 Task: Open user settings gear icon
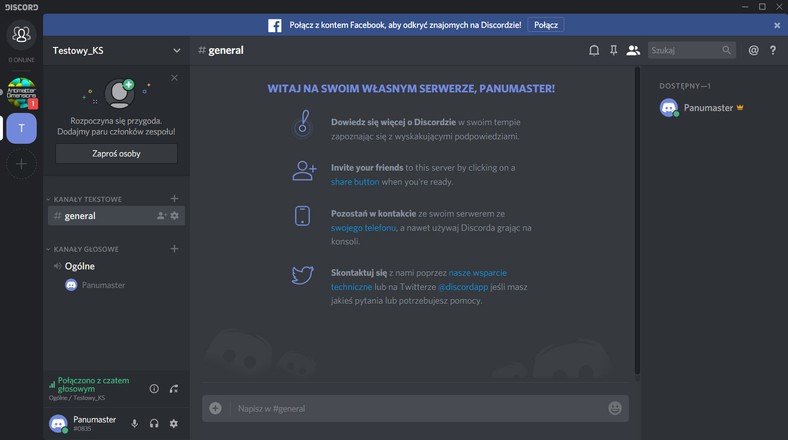pyautogui.click(x=174, y=423)
